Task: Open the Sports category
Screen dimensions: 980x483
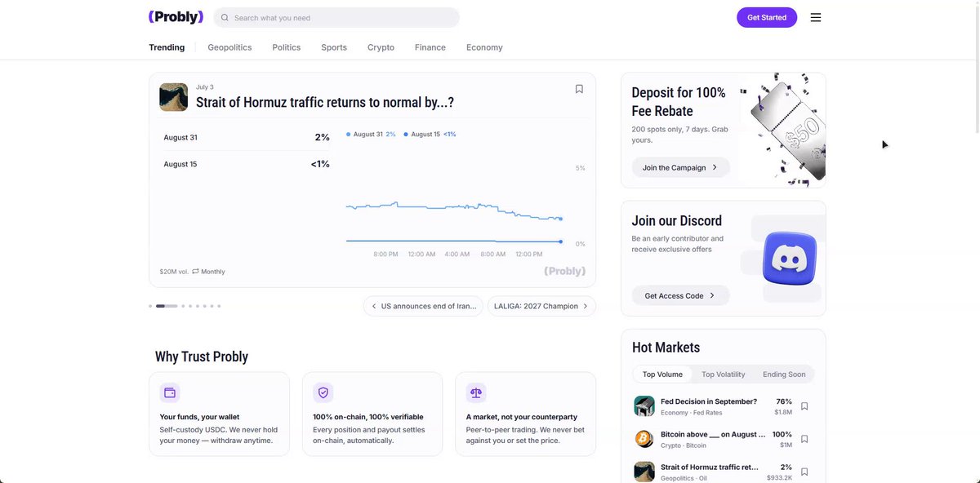Action: click(334, 47)
